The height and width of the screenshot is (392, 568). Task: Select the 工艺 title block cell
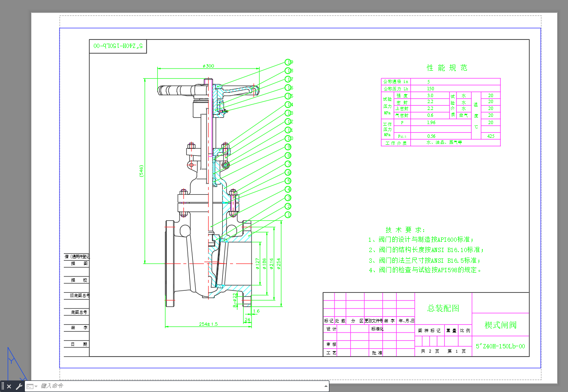[x=331, y=353]
